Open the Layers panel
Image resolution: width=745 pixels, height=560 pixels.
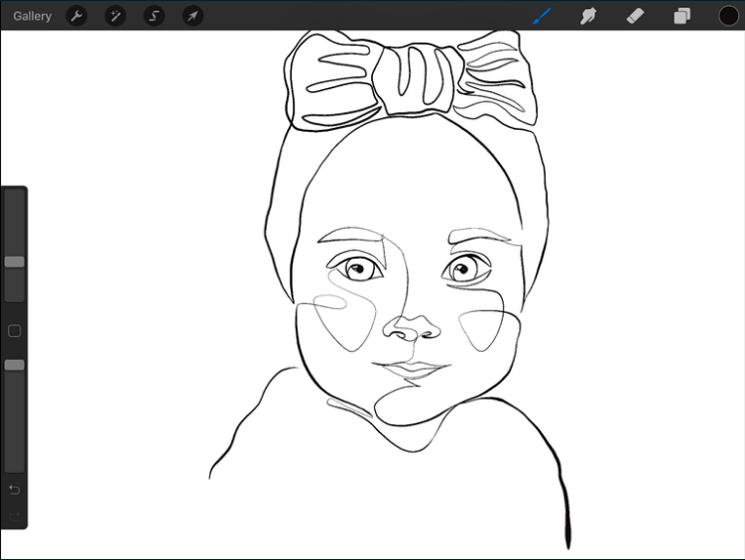(x=683, y=16)
